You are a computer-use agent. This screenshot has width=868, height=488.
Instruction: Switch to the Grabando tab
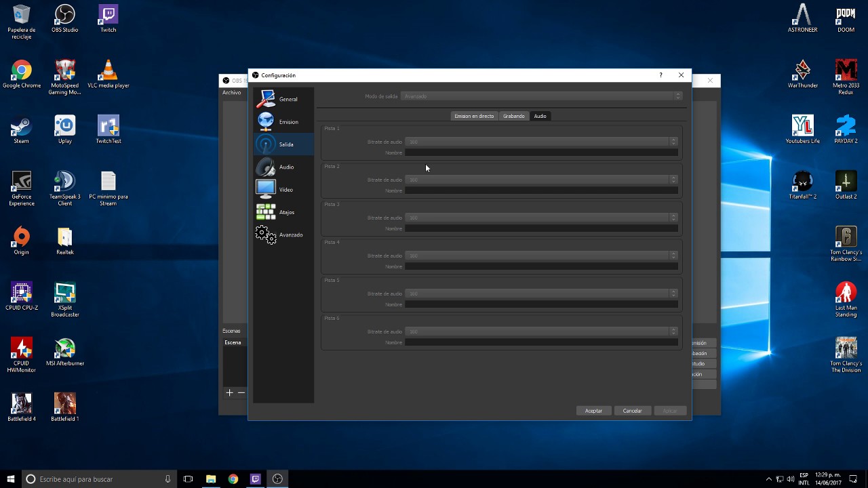tap(513, 116)
